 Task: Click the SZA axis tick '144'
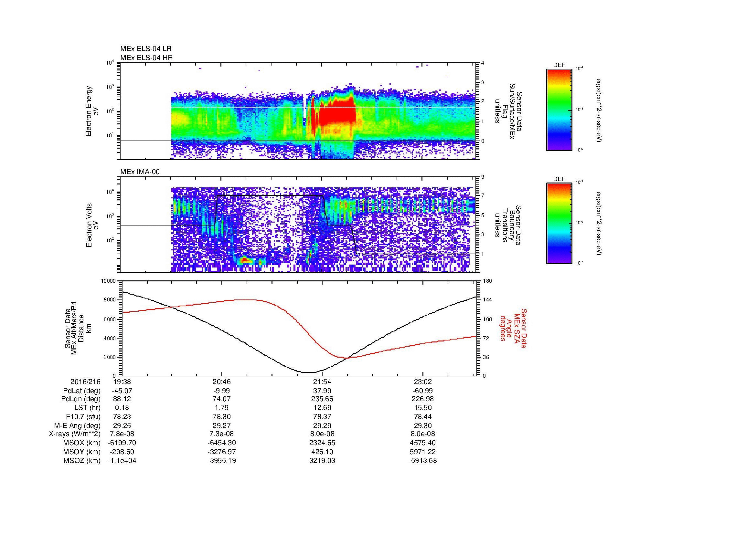(x=487, y=300)
